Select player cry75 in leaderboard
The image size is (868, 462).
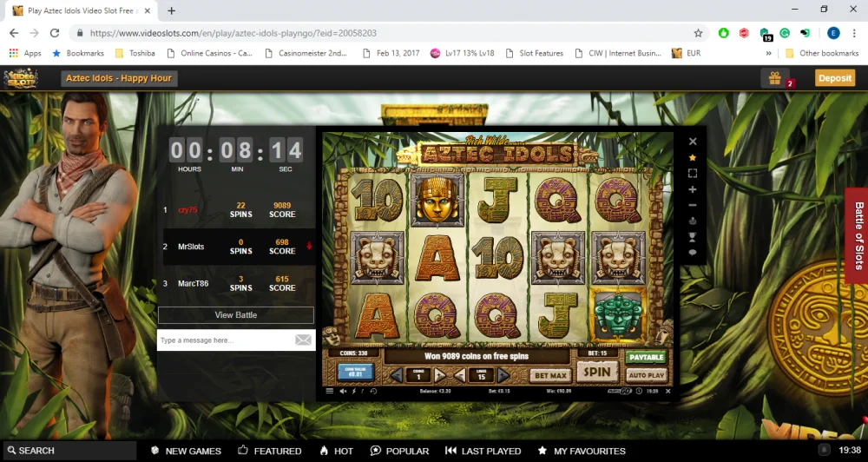click(x=187, y=210)
